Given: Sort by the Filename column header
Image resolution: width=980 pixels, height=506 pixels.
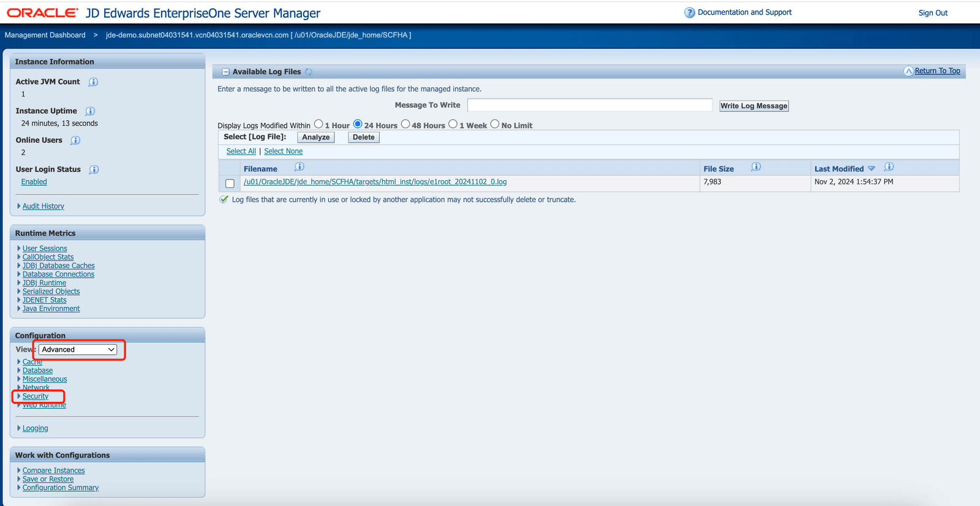Looking at the screenshot, I should [x=260, y=169].
